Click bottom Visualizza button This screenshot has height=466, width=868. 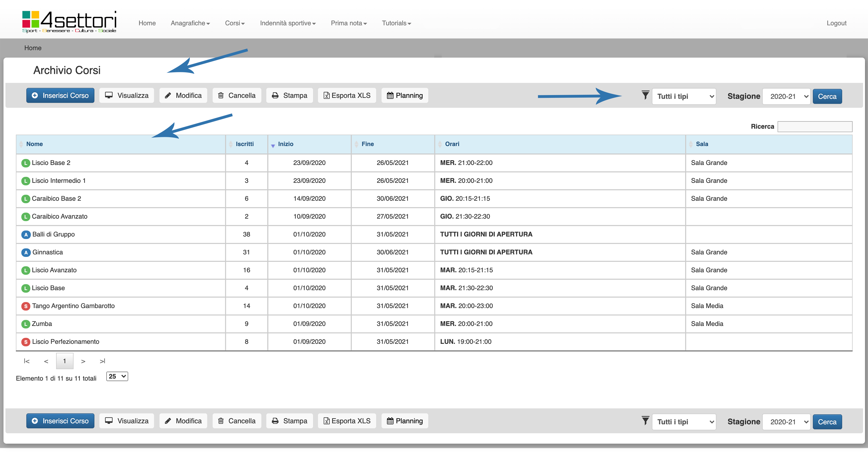pos(127,421)
